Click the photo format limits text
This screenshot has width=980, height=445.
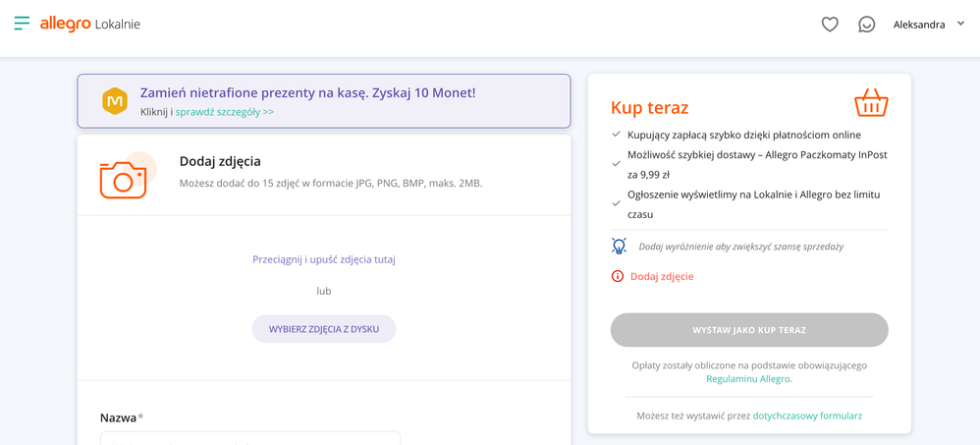tap(331, 184)
